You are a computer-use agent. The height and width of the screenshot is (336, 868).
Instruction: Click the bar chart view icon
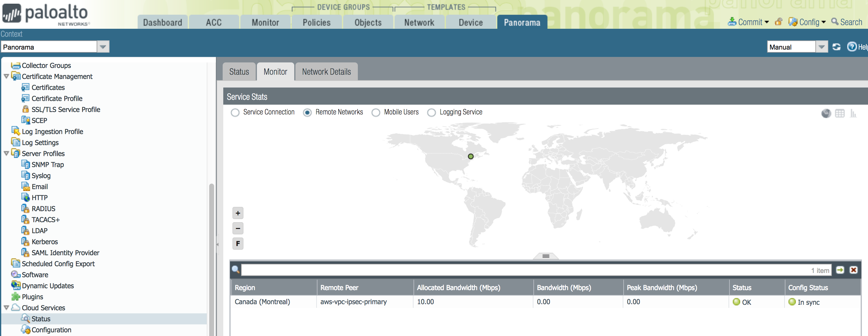coord(853,113)
